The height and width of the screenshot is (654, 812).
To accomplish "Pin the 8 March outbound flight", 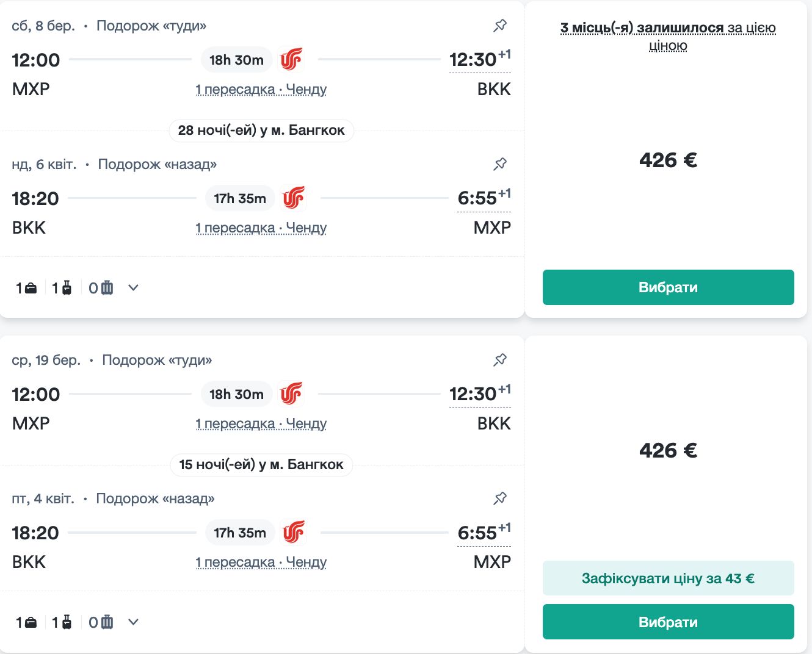I will (500, 26).
